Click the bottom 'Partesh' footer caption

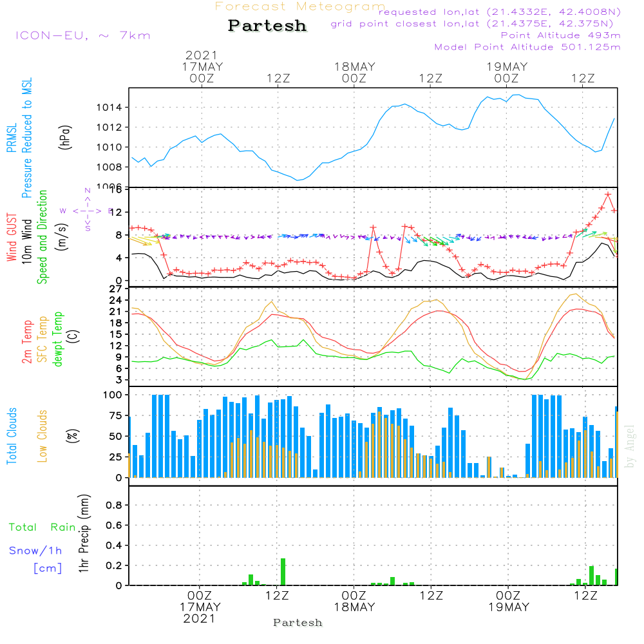coord(298,623)
